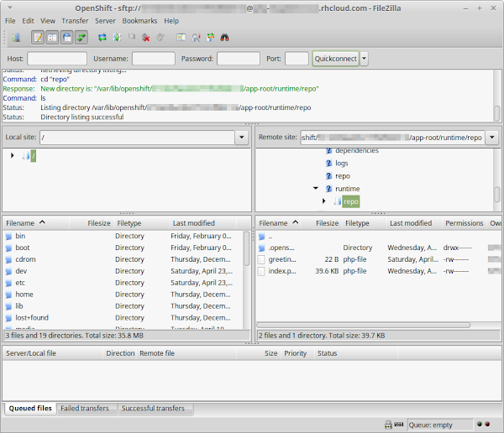Click the Password input field
This screenshot has width=504, height=433.
coord(239,59)
